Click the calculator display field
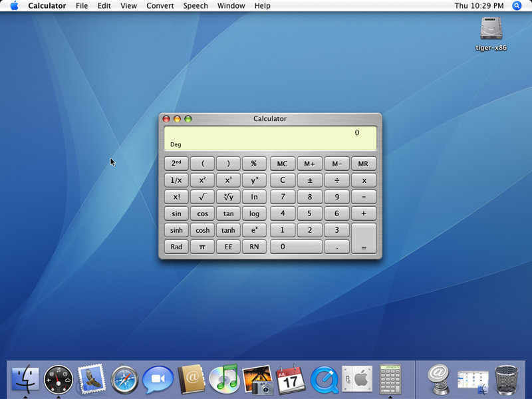The width and height of the screenshot is (532, 399). (270, 138)
